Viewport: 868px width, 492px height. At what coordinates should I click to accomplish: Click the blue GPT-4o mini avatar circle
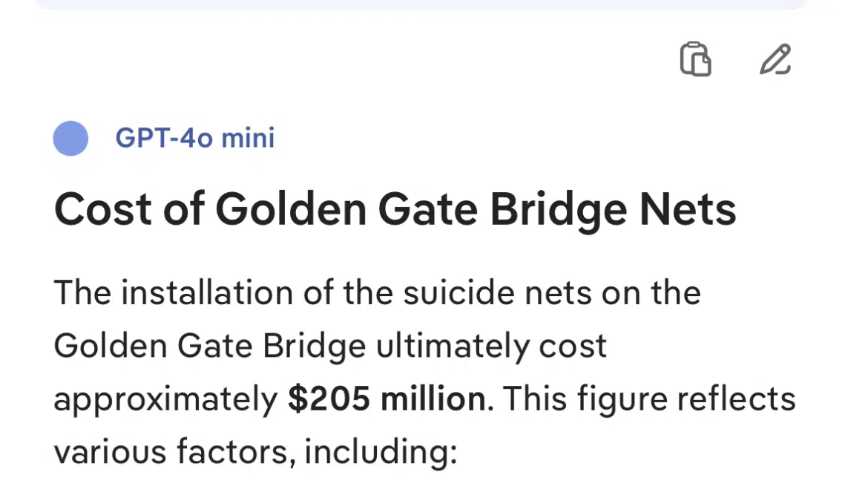point(70,139)
